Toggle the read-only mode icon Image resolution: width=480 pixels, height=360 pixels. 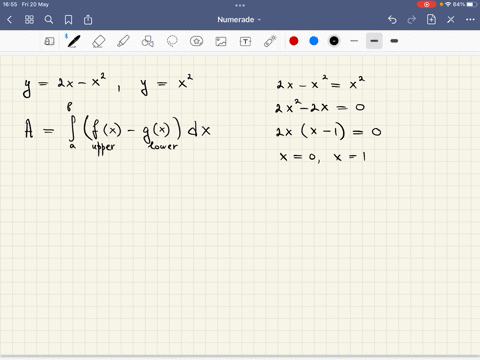49,41
